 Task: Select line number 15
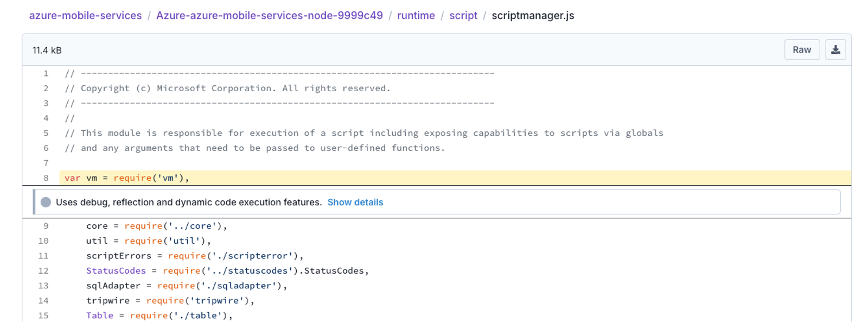(43, 315)
